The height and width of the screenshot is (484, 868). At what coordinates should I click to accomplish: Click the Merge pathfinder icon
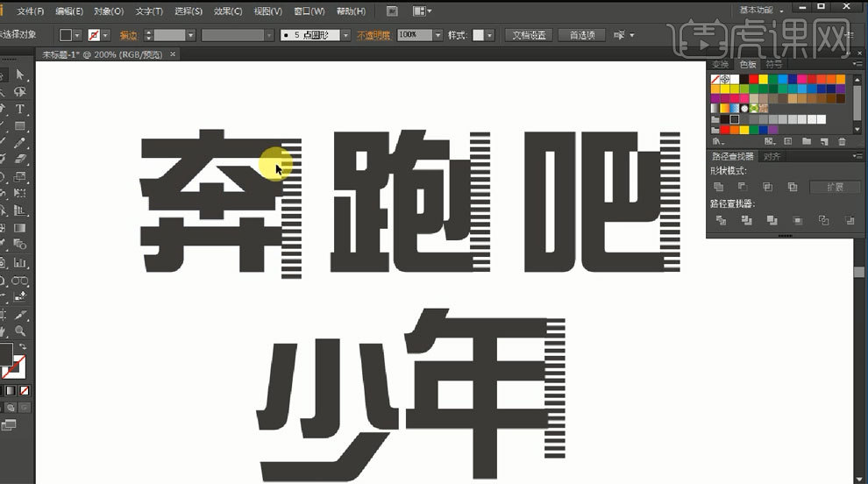(x=772, y=220)
